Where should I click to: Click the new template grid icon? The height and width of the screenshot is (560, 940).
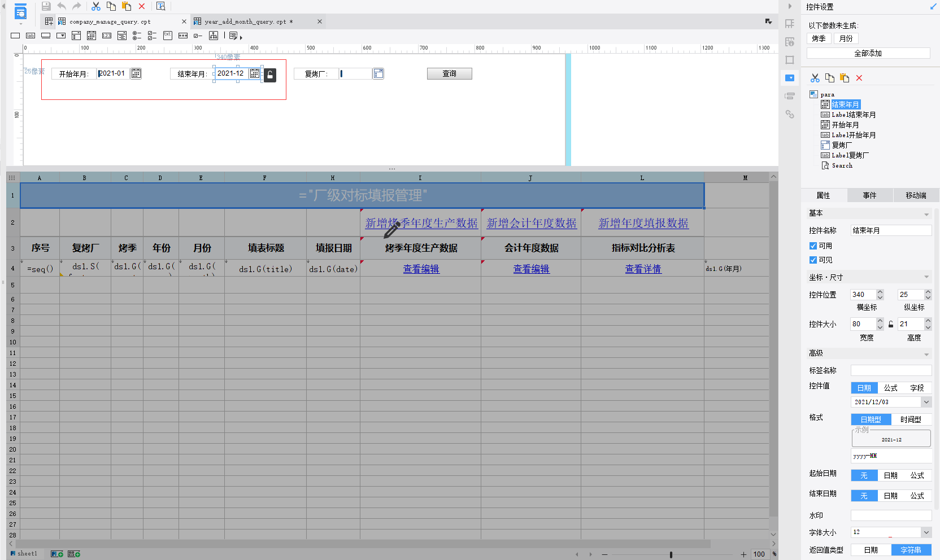pos(49,21)
